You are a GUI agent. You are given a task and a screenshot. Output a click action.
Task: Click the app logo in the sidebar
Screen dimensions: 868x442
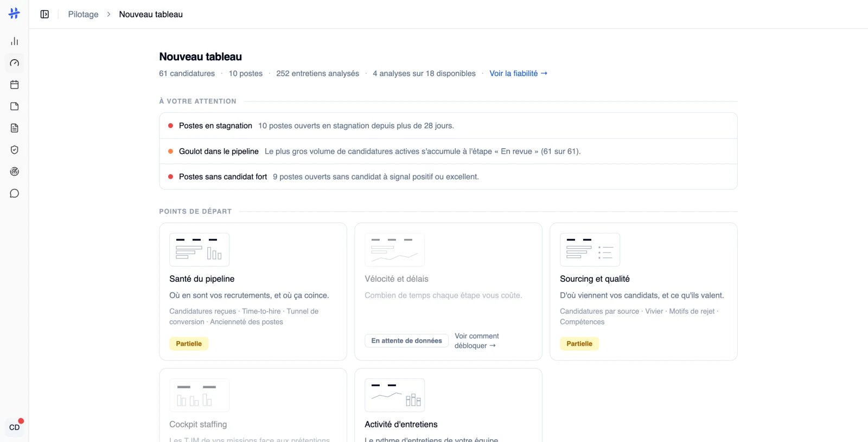[14, 14]
